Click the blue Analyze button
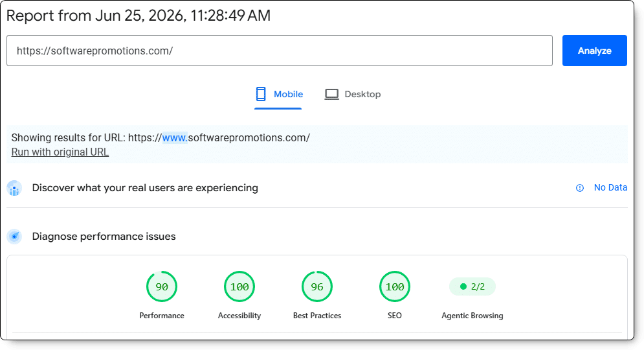 pyautogui.click(x=594, y=51)
